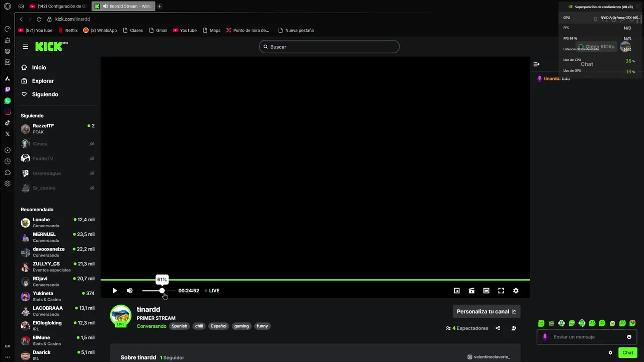The height and width of the screenshot is (362, 644).
Task: Open chat settings gear
Action: (x=610, y=352)
